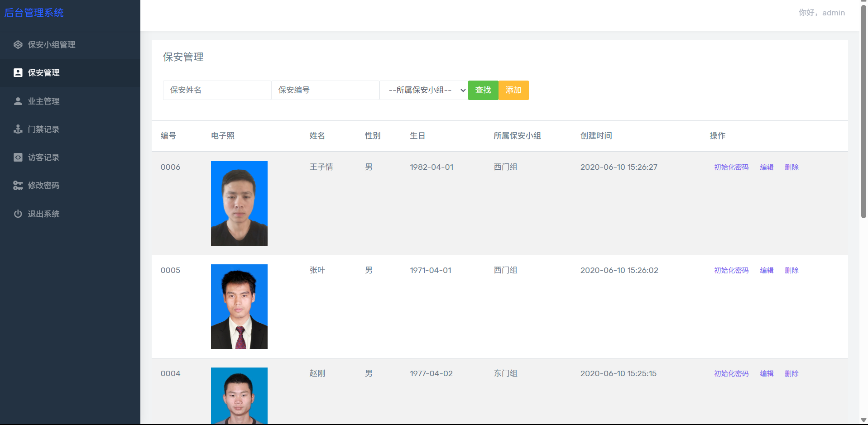Focus the 保安姓名 input field
This screenshot has width=868, height=425.
[x=217, y=90]
